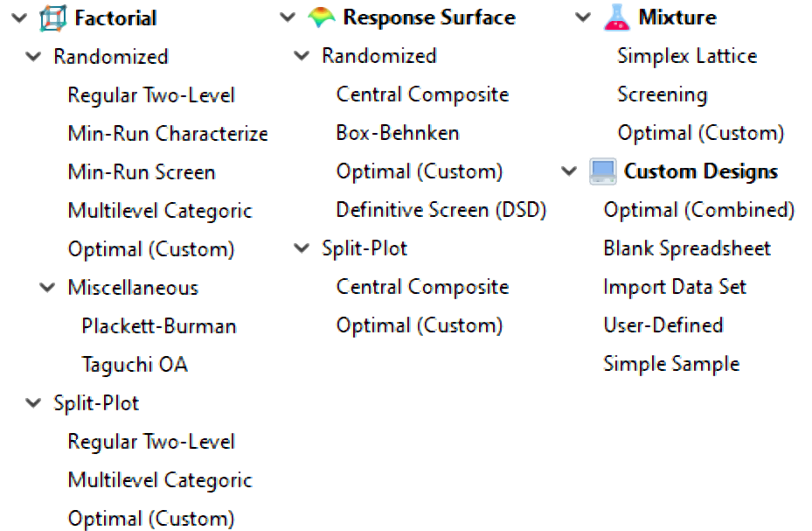Select Min-Run Characterize design
The height and width of the screenshot is (531, 812).
168,134
